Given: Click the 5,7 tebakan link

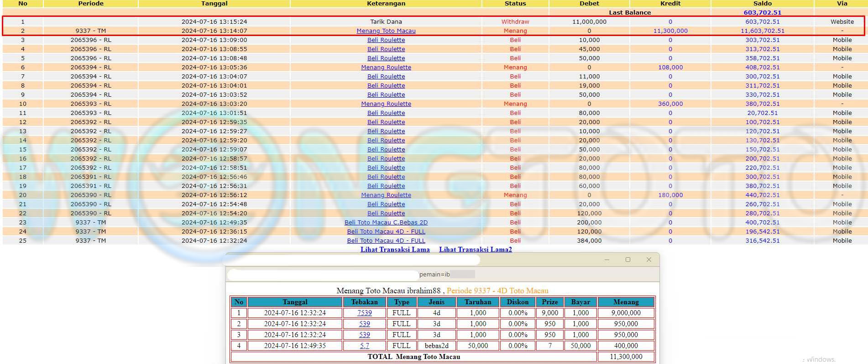Looking at the screenshot, I should [x=364, y=346].
